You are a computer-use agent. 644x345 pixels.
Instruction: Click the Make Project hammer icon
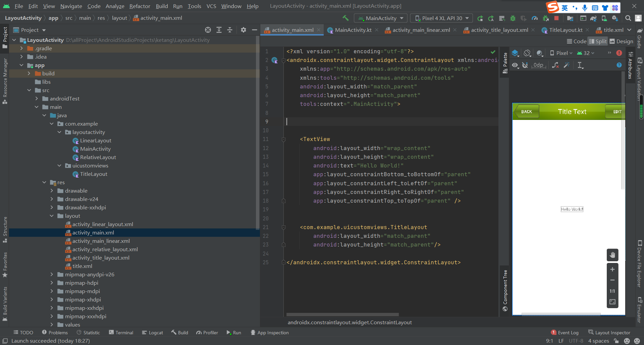(x=345, y=18)
